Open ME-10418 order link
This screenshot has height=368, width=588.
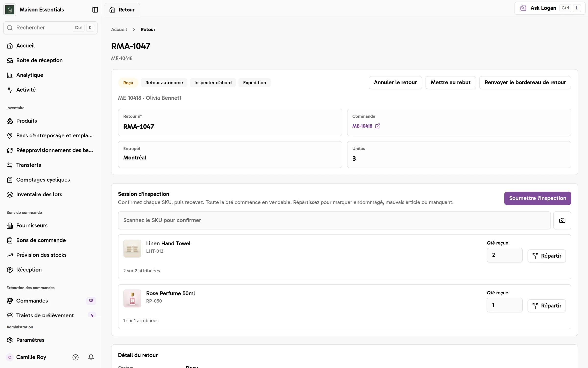[x=362, y=126]
